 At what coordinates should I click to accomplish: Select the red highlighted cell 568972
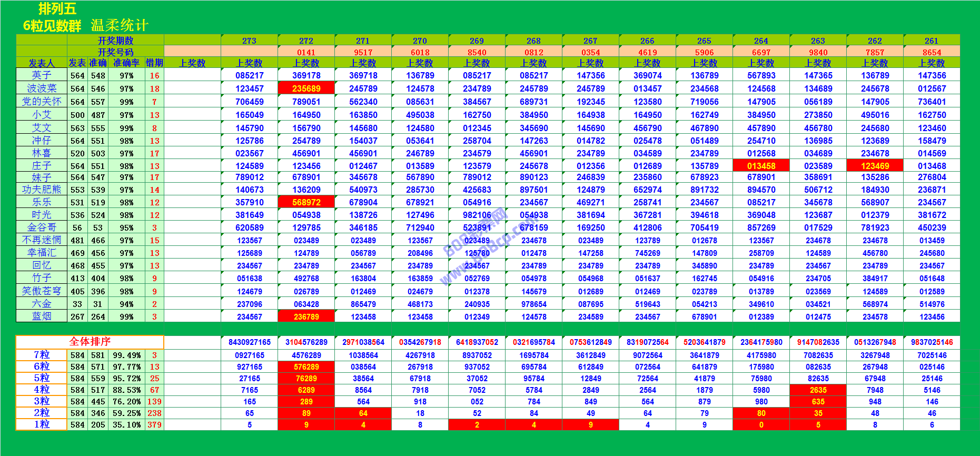tap(306, 202)
